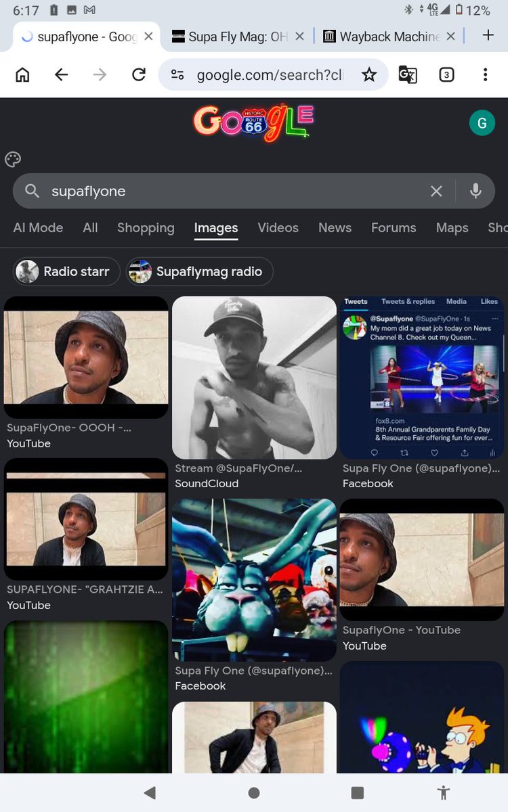
Task: Switch to AI Mode tab
Action: click(x=38, y=228)
